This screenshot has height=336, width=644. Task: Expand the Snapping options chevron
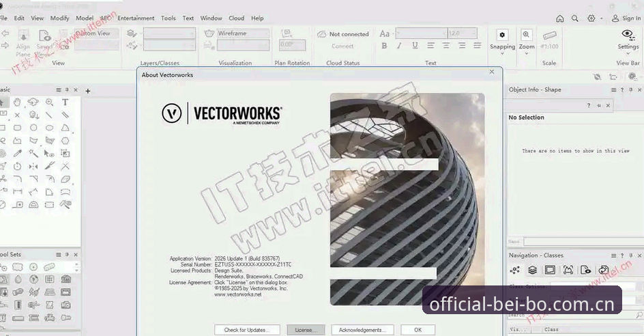pyautogui.click(x=502, y=53)
